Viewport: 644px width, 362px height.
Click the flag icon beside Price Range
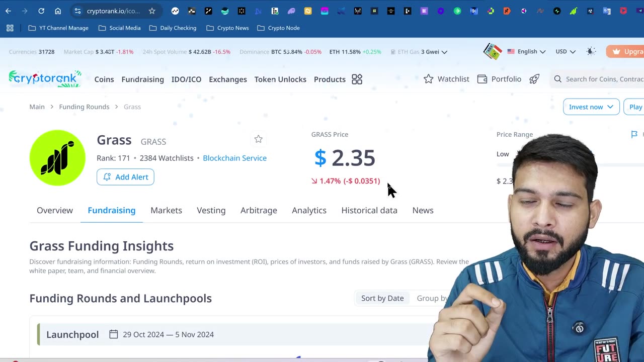(634, 134)
